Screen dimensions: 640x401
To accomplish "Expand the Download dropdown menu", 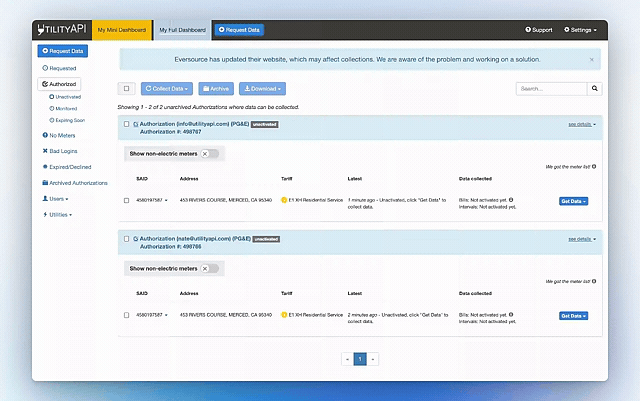I will point(264,89).
